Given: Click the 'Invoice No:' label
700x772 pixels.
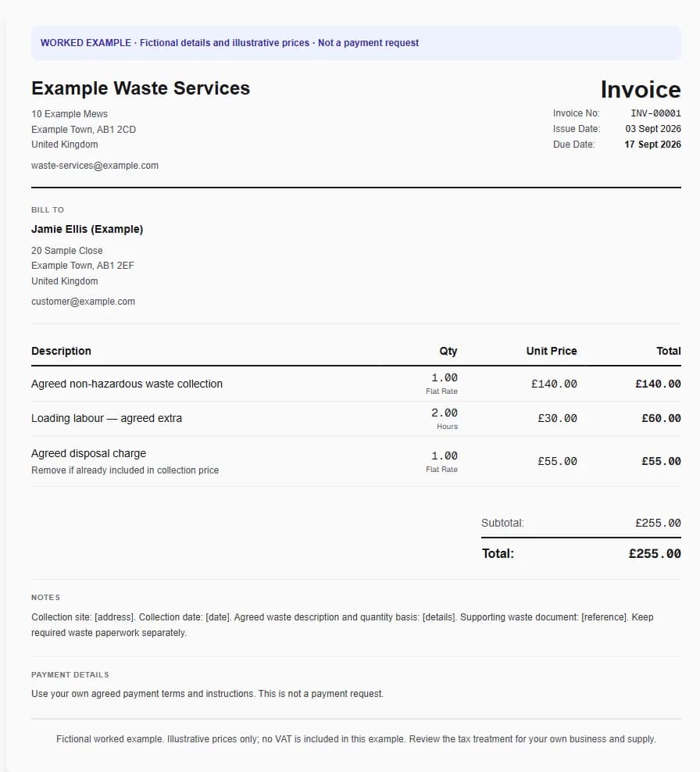Looking at the screenshot, I should pos(576,113).
